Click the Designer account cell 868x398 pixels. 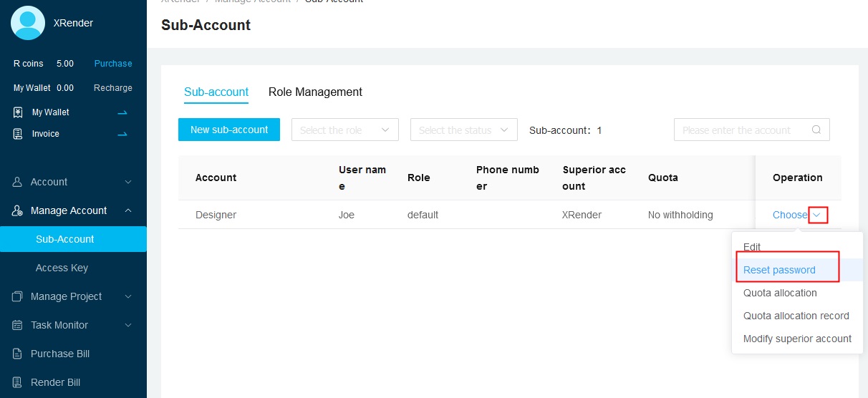click(216, 215)
